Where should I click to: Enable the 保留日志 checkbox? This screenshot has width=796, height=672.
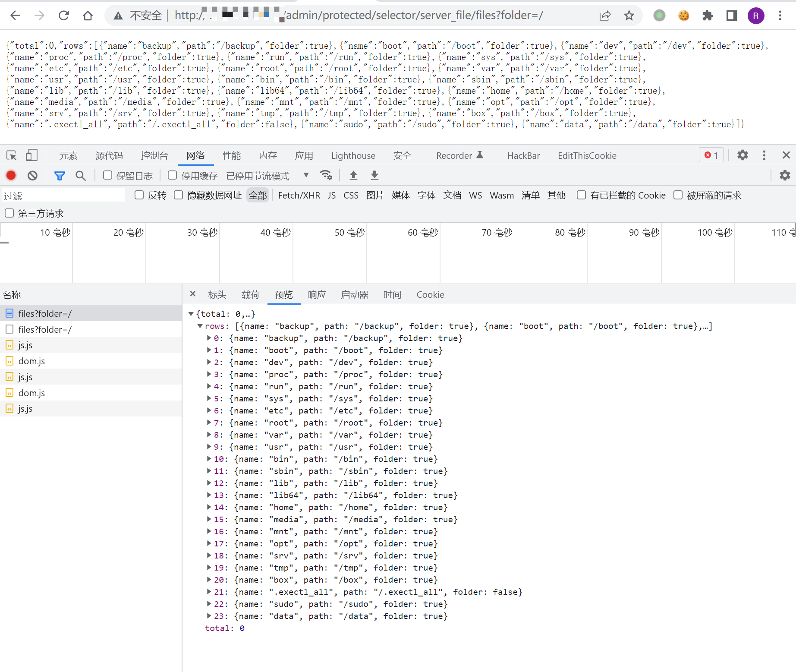tap(108, 175)
